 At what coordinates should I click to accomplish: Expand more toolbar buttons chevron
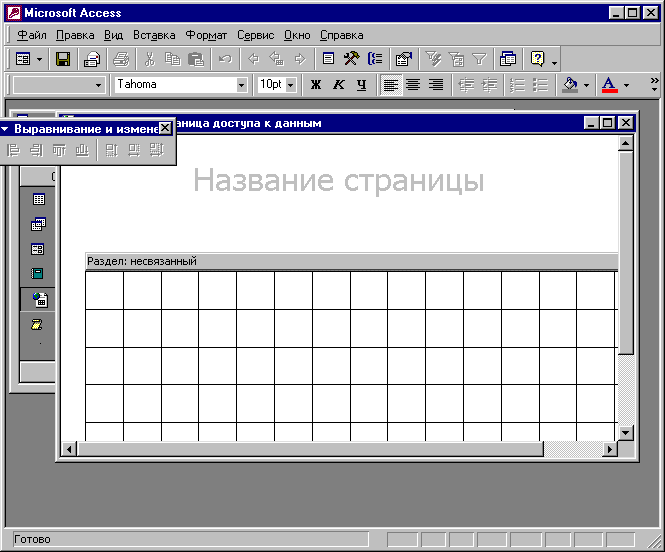coord(654,84)
